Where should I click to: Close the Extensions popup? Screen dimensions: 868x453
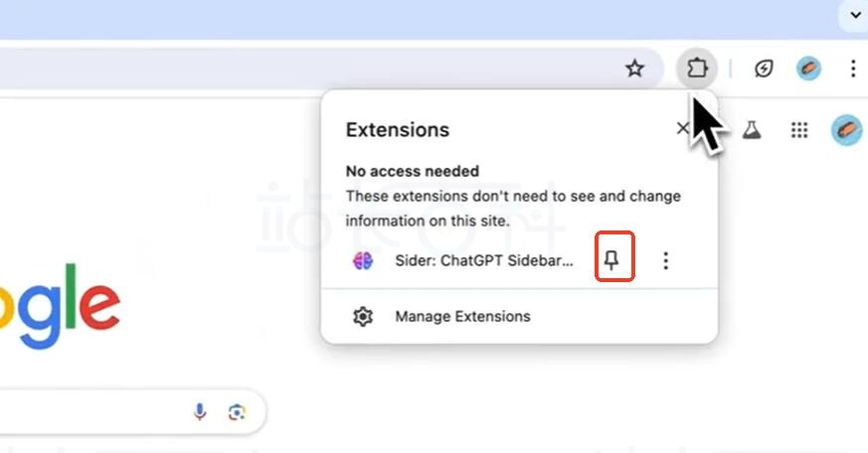tap(682, 128)
